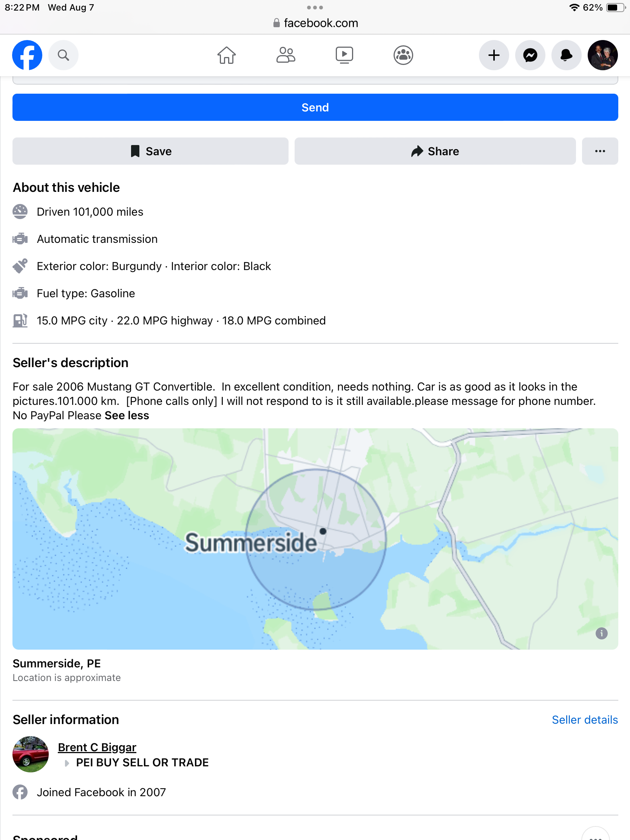Open Messenger chats icon
The image size is (630, 840).
pyautogui.click(x=530, y=56)
